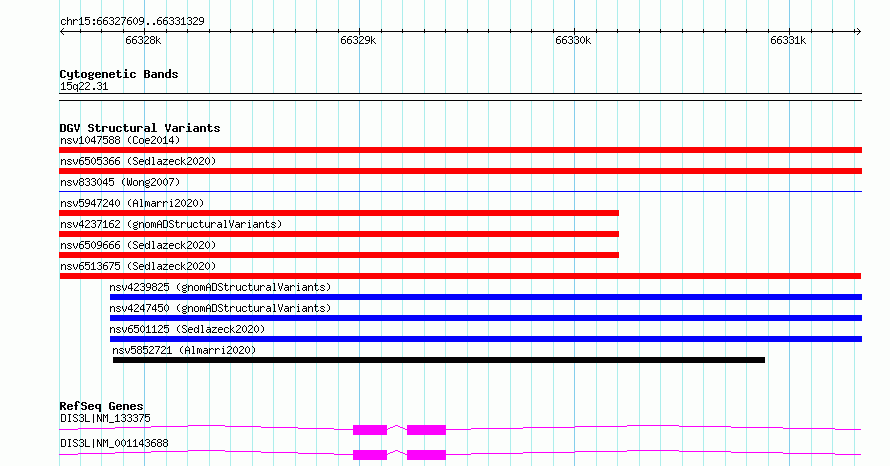Select the RefSeq Genes track title
This screenshot has width=890, height=466.
(102, 406)
